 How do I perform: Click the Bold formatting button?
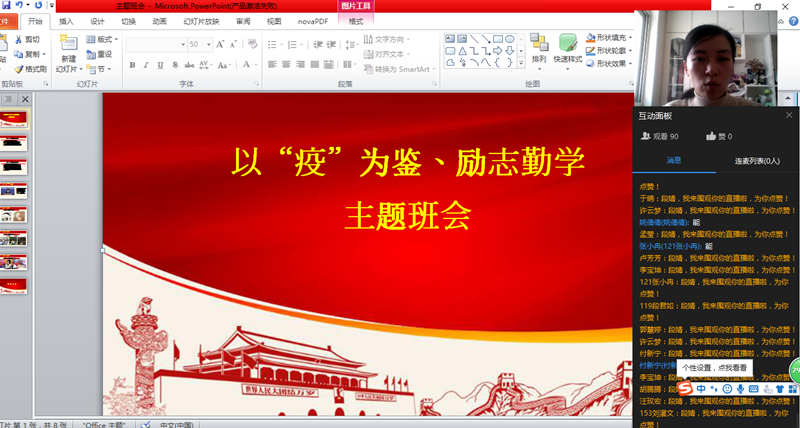pos(131,63)
